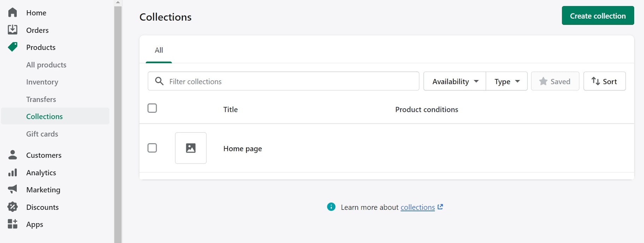The width and height of the screenshot is (644, 243).
Task: Click the Filter collections search field
Action: pyautogui.click(x=290, y=81)
